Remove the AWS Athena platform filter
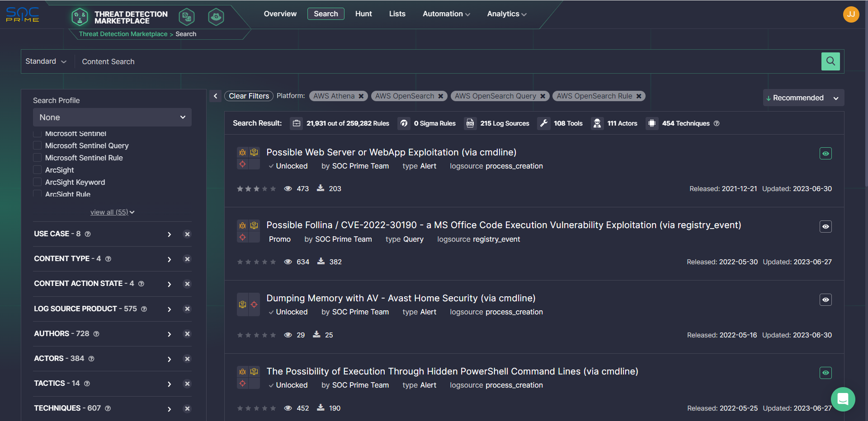Screen dimensions: 868x421 [361, 96]
